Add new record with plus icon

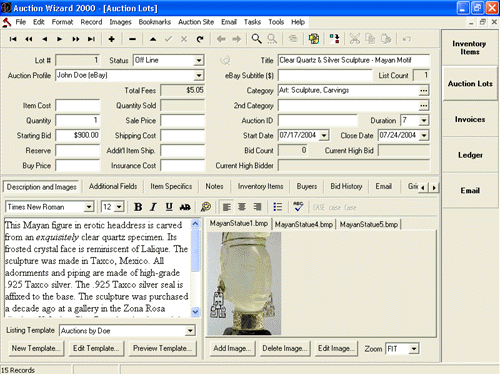[112, 39]
